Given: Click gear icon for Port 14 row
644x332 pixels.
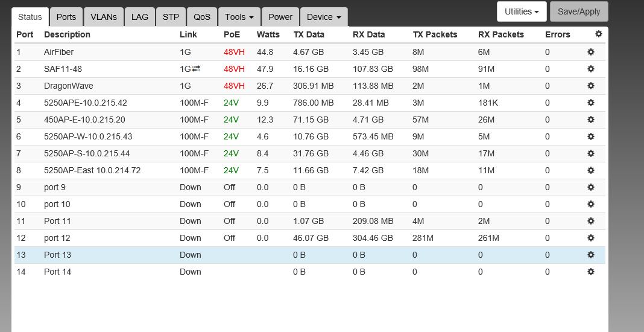Looking at the screenshot, I should point(591,272).
